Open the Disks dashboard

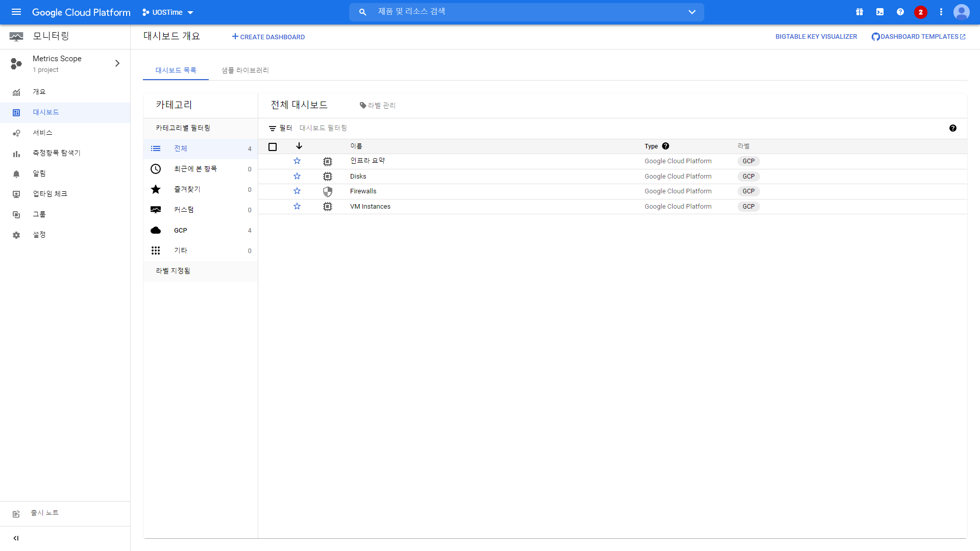click(x=358, y=177)
